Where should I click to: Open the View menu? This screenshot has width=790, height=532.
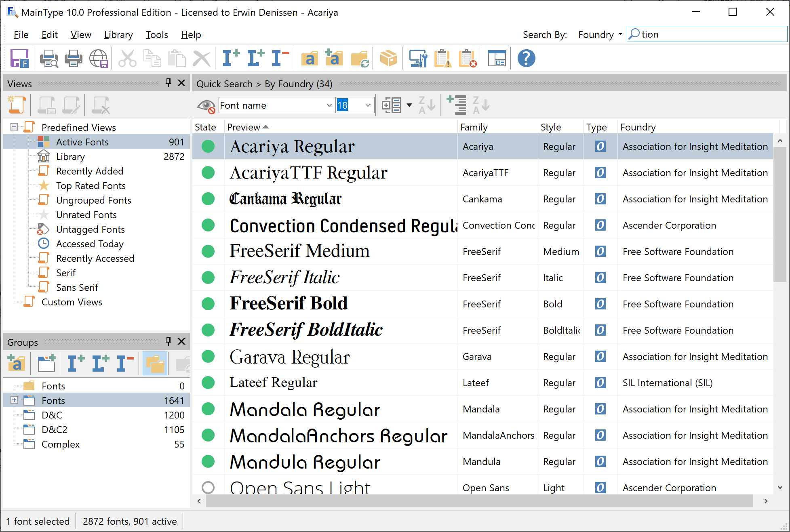(81, 35)
